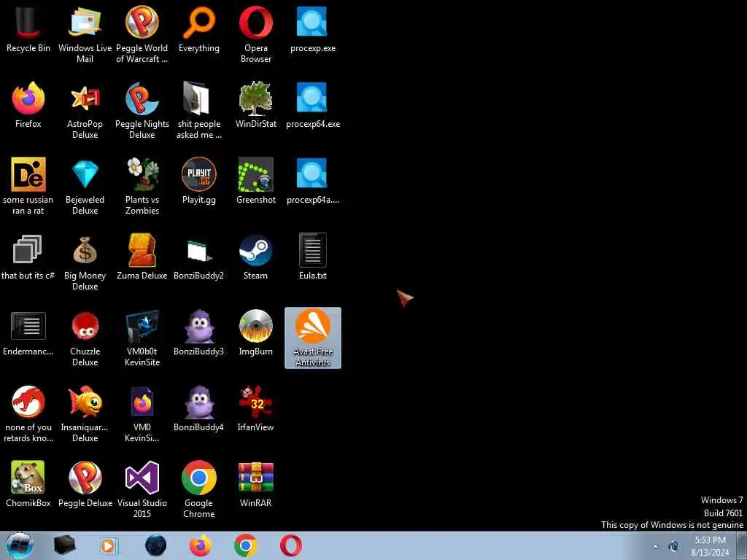
Task: Click the system tray notification icon
Action: coord(673,547)
